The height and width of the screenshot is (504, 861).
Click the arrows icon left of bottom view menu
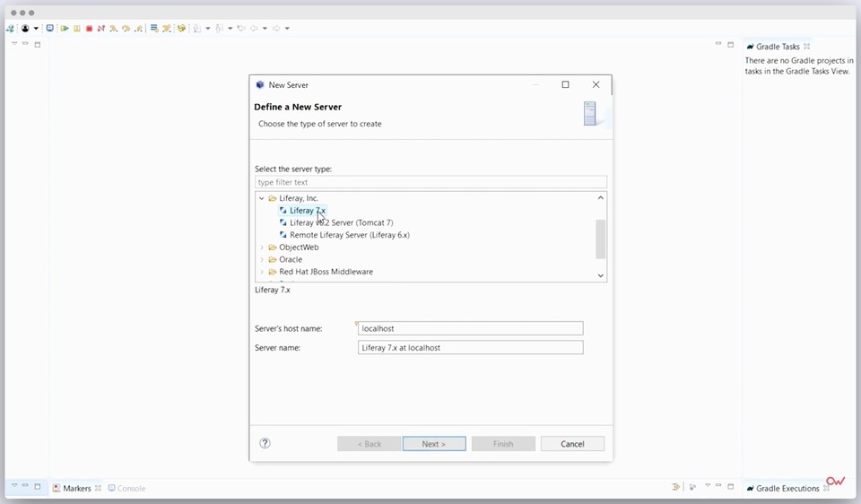tap(675, 487)
